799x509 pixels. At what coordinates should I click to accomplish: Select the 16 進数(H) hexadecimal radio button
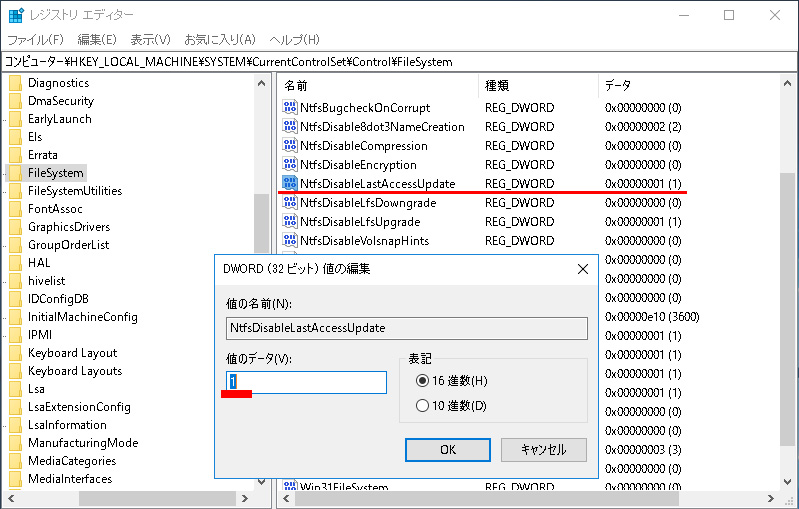pyautogui.click(x=422, y=381)
